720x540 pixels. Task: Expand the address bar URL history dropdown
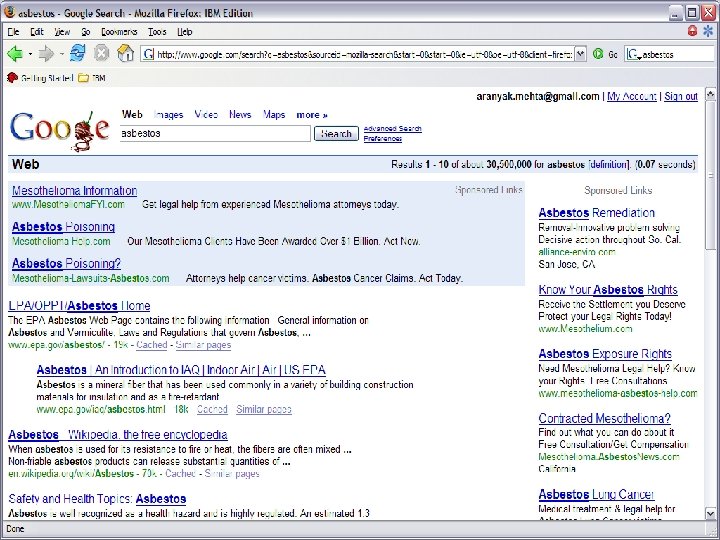(580, 54)
